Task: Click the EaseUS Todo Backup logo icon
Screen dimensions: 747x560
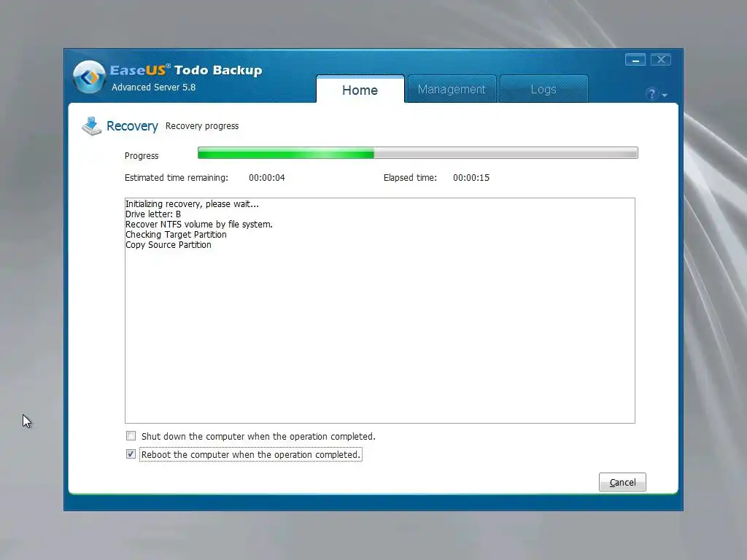Action: [89, 77]
